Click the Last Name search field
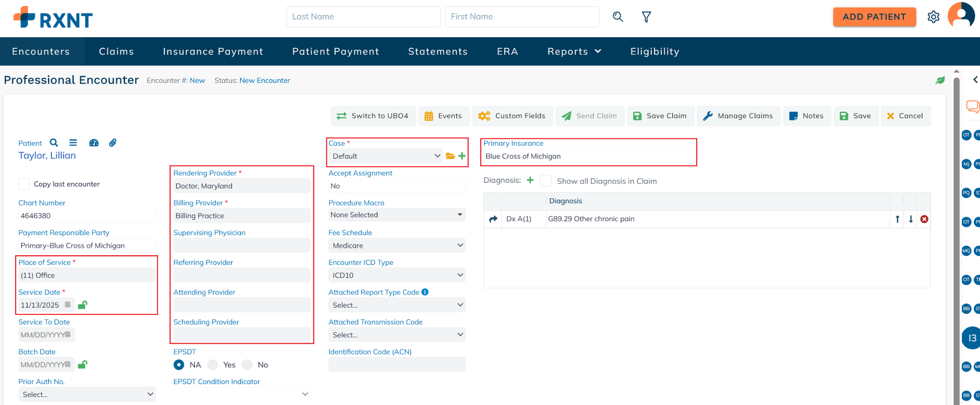Image resolution: width=980 pixels, height=405 pixels. [363, 17]
